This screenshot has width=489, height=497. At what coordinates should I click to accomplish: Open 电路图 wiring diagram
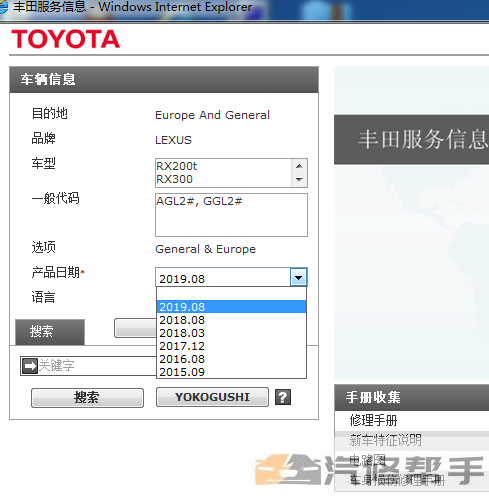click(367, 460)
